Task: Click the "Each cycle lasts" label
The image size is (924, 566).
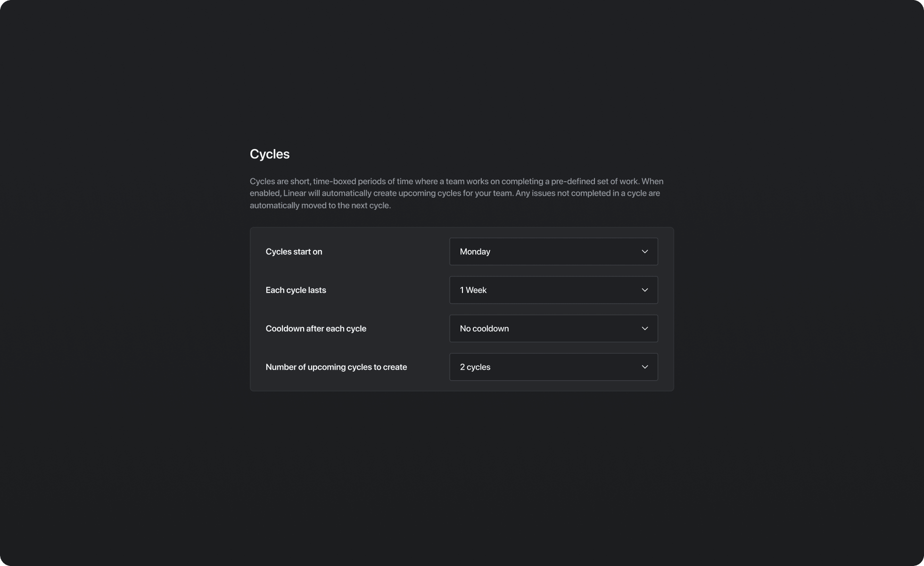Action: [296, 290]
